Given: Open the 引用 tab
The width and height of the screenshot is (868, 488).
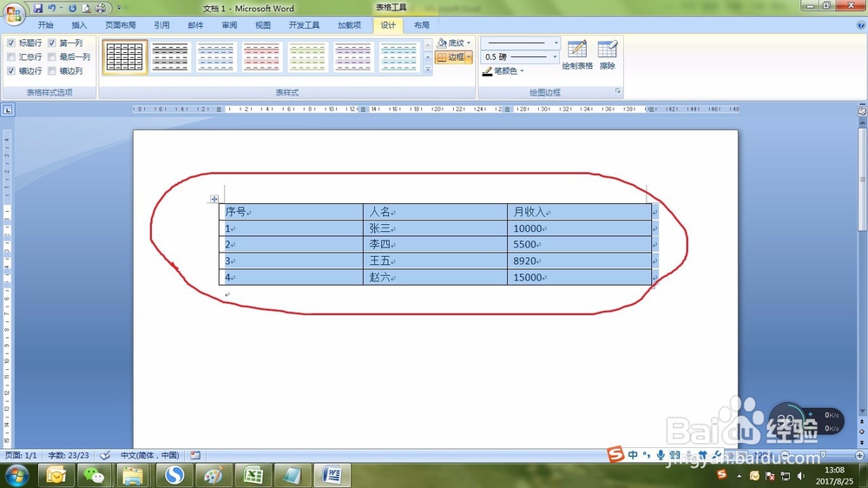Looking at the screenshot, I should click(x=161, y=25).
